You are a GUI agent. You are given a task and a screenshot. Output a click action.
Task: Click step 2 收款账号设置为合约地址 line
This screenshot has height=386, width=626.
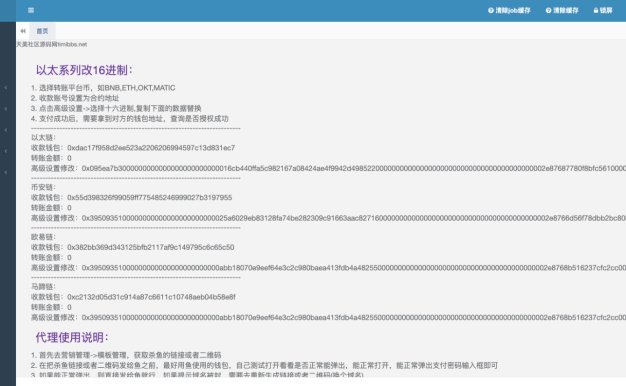(x=75, y=98)
